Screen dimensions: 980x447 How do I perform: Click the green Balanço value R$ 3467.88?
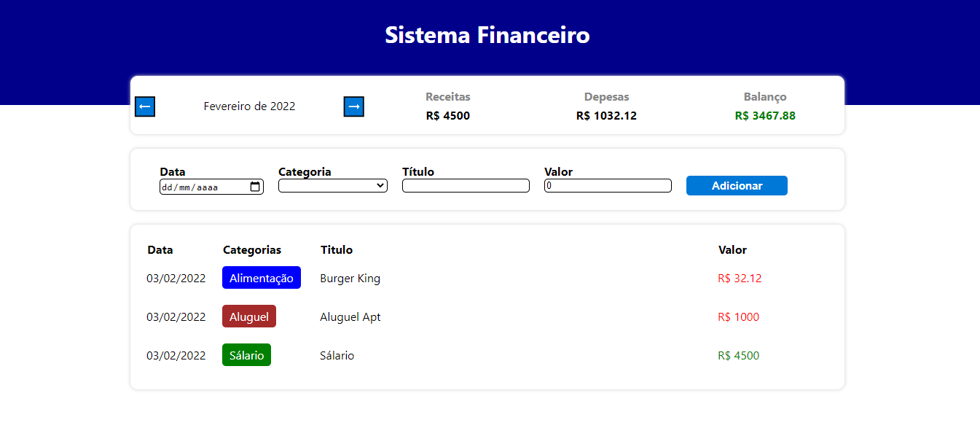pyautogui.click(x=765, y=115)
